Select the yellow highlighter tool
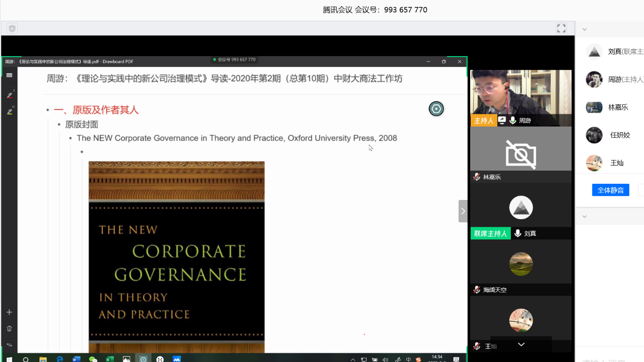The image size is (644, 362). [x=9, y=112]
